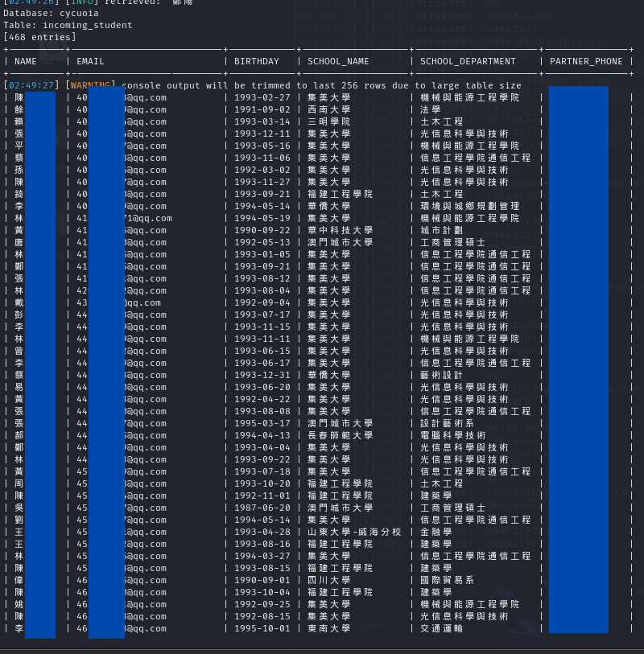Click the 02:49:27 timestamp

point(31,85)
